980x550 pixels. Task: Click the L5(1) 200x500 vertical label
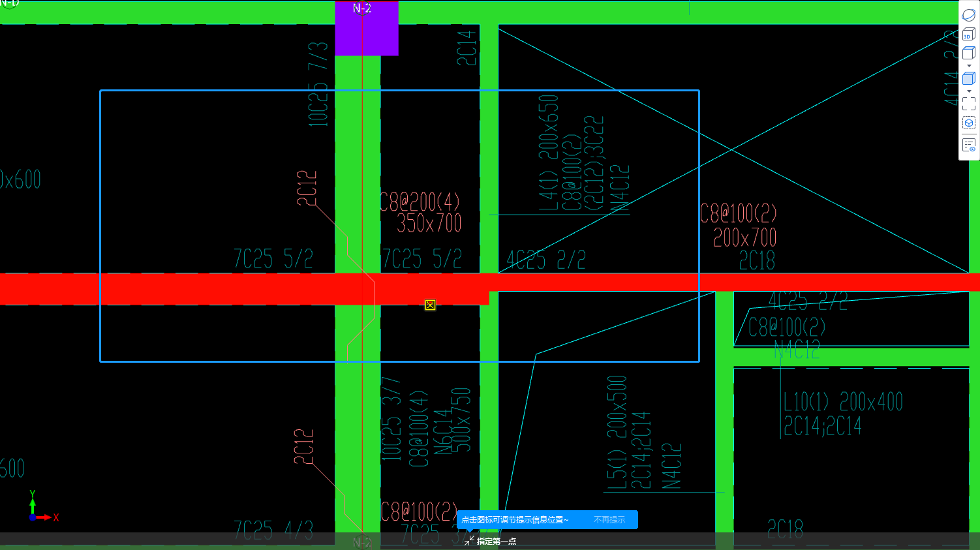(x=617, y=432)
